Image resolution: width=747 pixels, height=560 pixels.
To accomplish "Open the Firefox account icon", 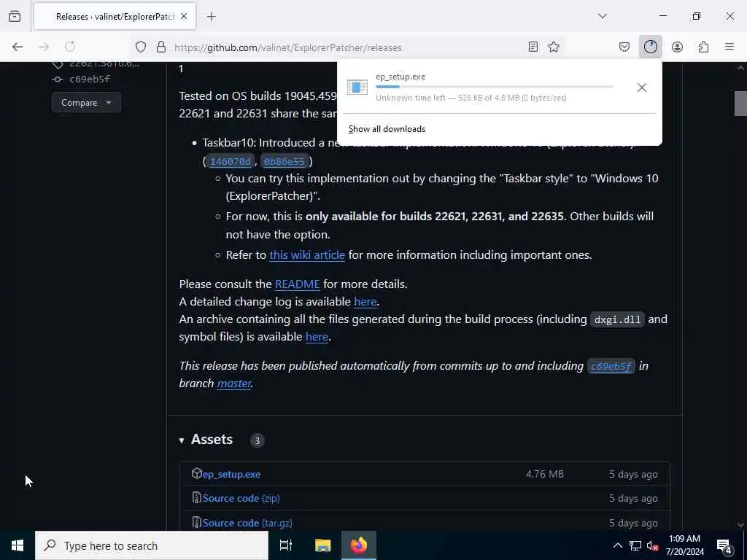I will pyautogui.click(x=677, y=47).
